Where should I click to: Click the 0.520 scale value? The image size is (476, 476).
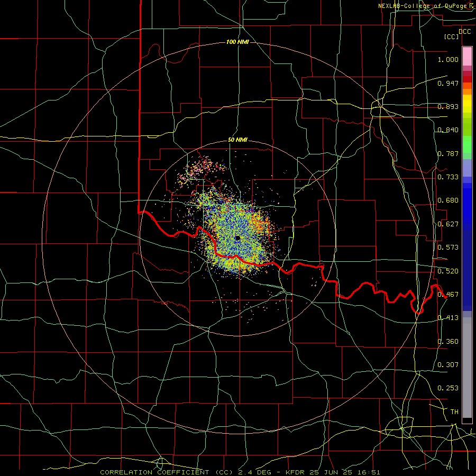pyautogui.click(x=448, y=271)
